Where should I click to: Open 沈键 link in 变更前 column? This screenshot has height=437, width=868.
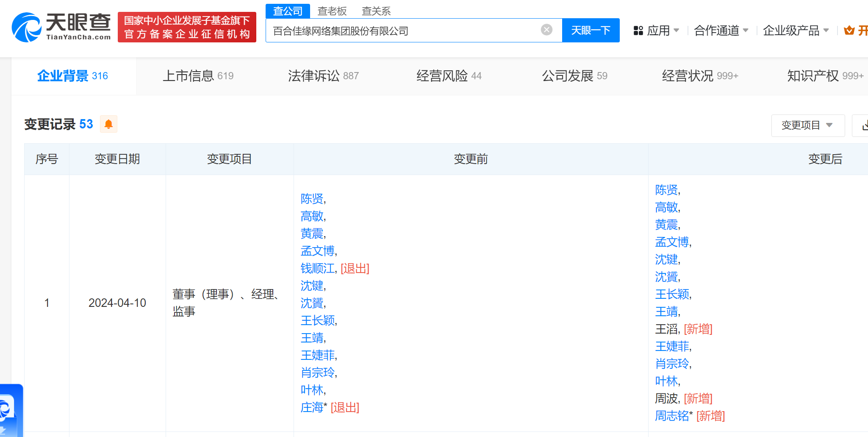(312, 286)
